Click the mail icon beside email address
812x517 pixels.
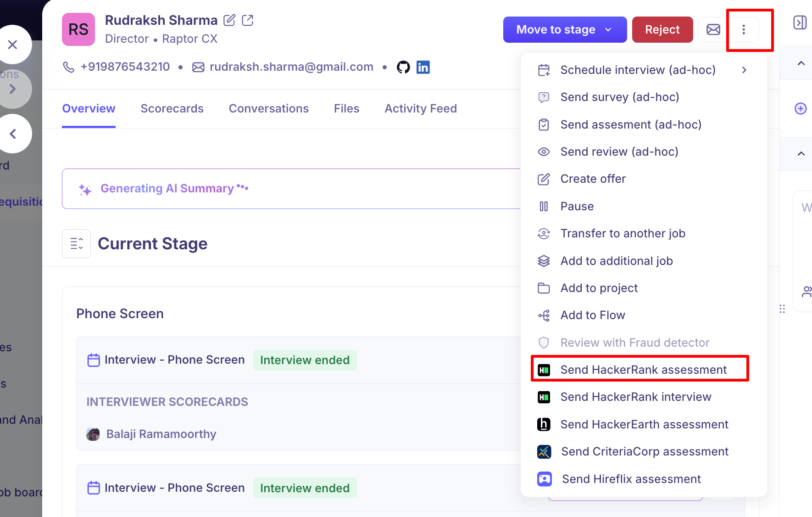click(x=198, y=67)
